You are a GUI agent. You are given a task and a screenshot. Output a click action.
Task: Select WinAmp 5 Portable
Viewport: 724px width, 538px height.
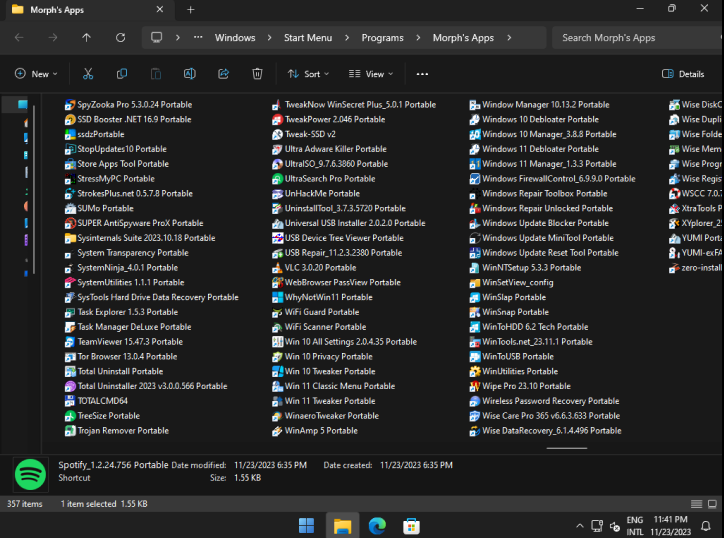click(x=315, y=430)
